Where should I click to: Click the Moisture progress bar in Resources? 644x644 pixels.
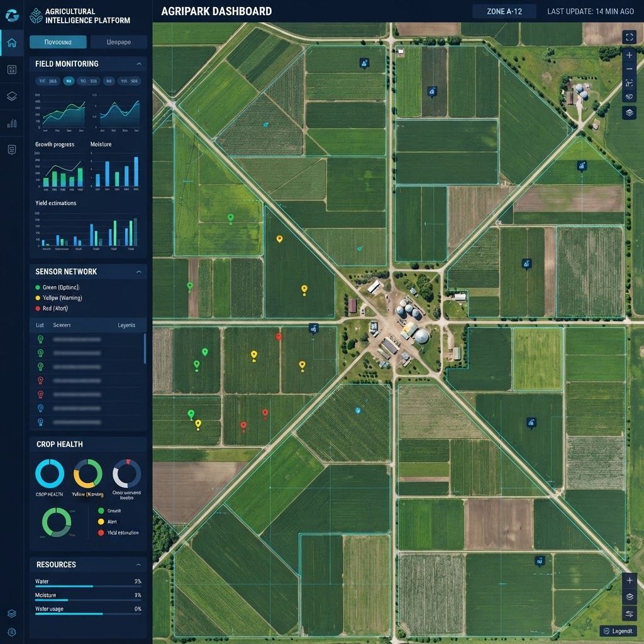coord(88,601)
